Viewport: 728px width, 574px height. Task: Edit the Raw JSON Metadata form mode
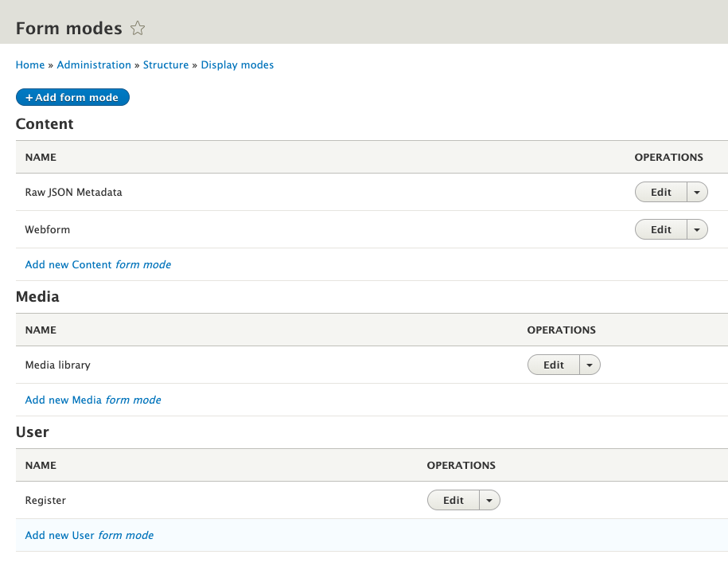click(x=660, y=192)
